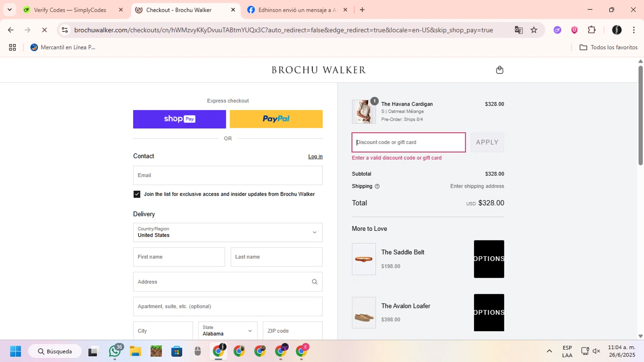The image size is (644, 362).
Task: Show hidden system tray icons
Action: coord(549,351)
